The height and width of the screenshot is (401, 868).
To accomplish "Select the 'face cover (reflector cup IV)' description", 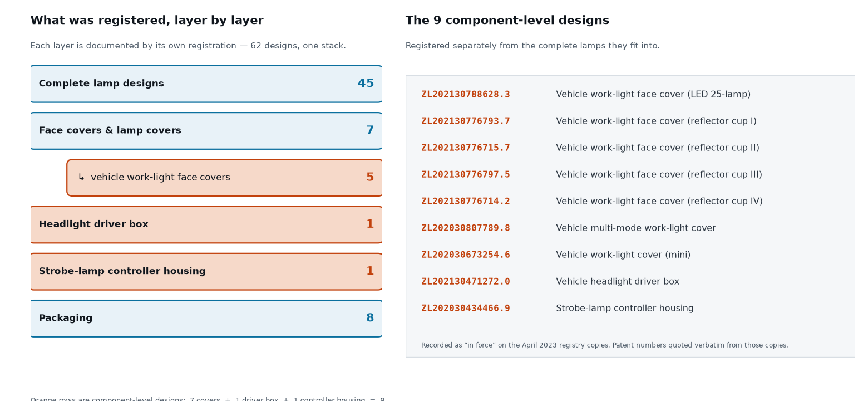I will 659,202.
